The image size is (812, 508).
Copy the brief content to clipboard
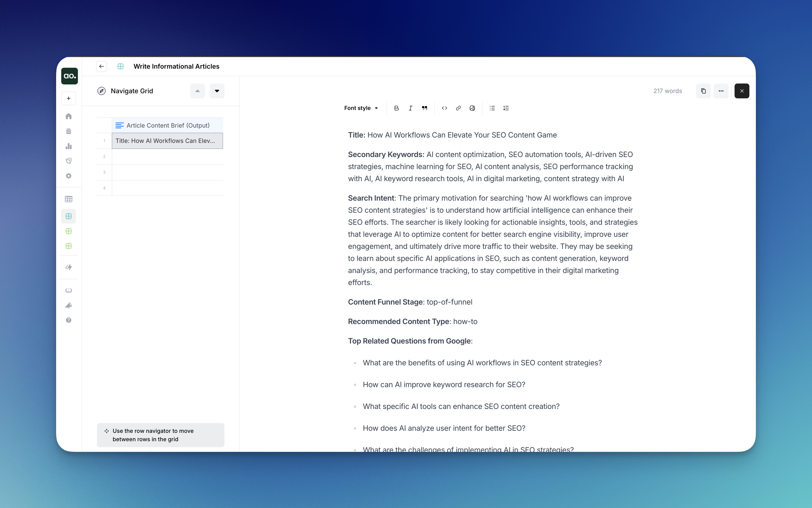[x=703, y=91]
